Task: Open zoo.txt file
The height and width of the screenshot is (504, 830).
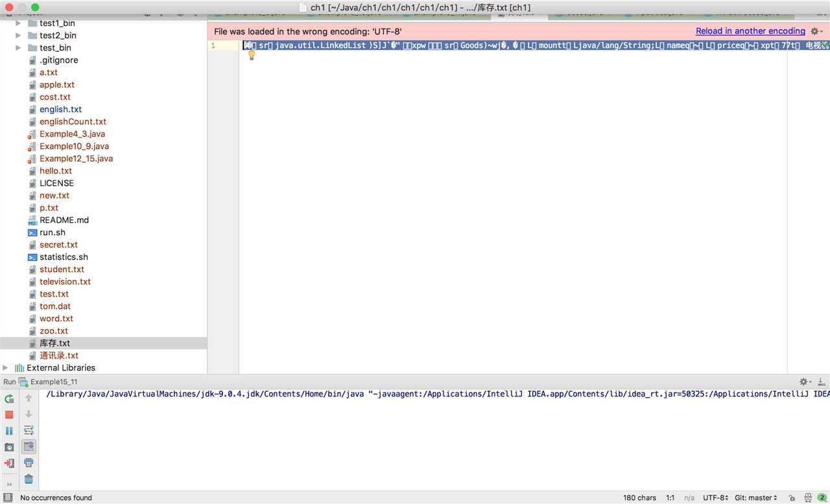Action: coord(54,331)
